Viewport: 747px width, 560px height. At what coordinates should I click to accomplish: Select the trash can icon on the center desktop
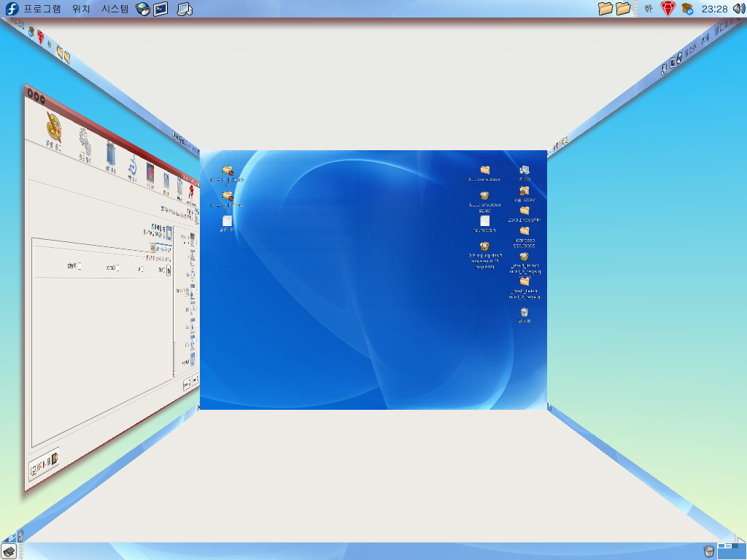(524, 315)
